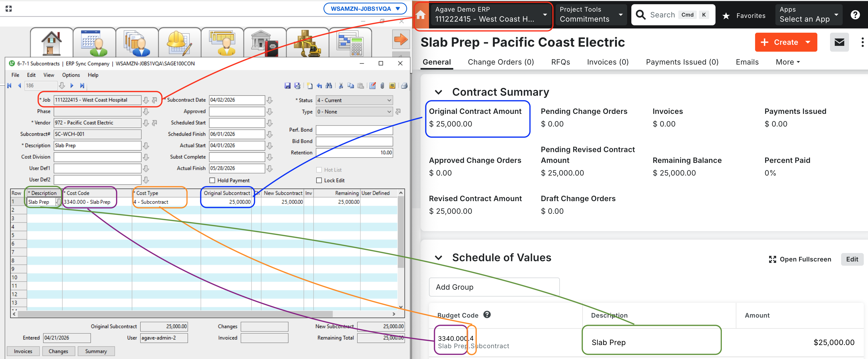Click the Budget Code help icon

487,314
